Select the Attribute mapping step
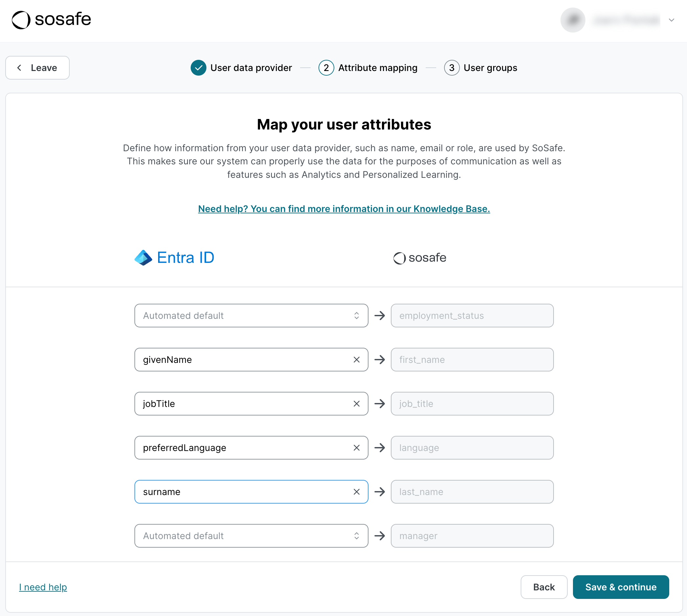687x616 pixels. click(378, 68)
